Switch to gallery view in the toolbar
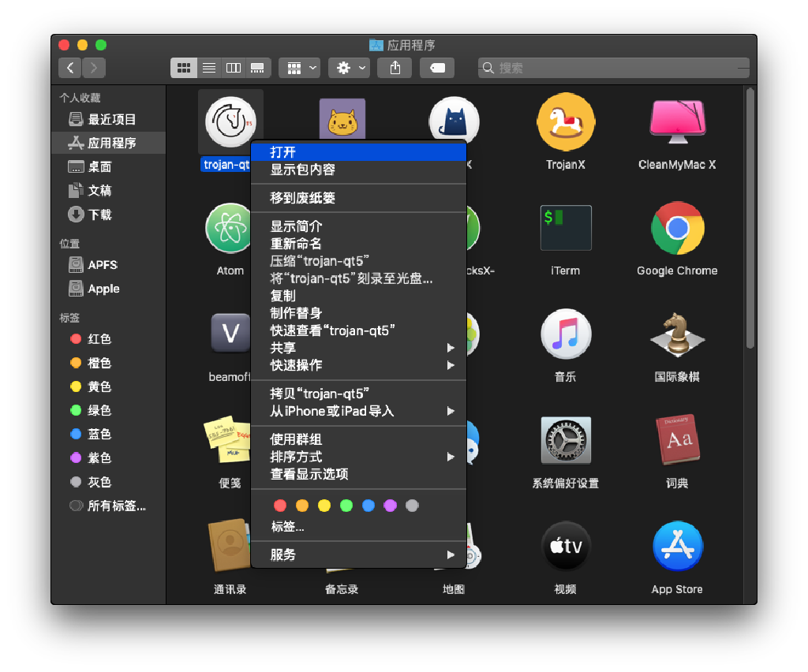Viewport: 808px width, 672px height. 258,68
